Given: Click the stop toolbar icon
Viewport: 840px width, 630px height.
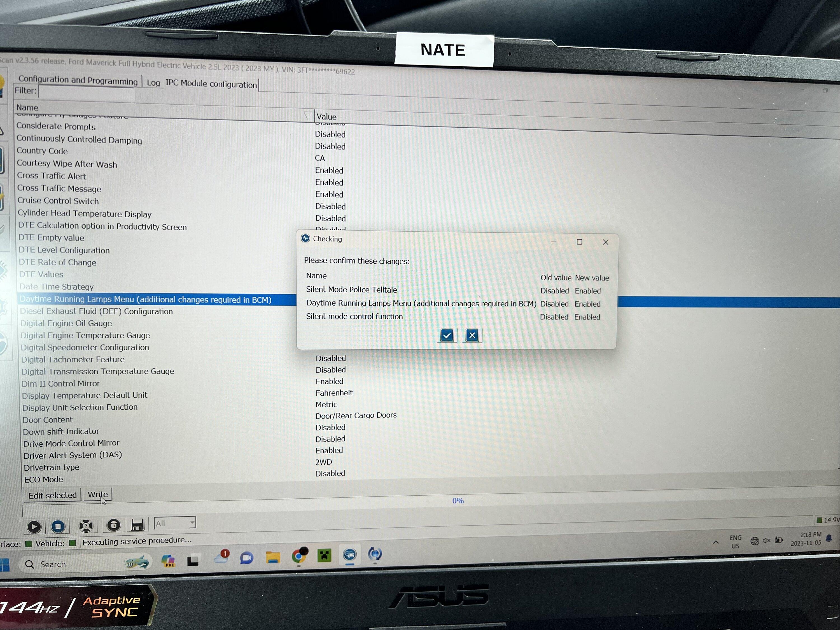Looking at the screenshot, I should tap(58, 526).
